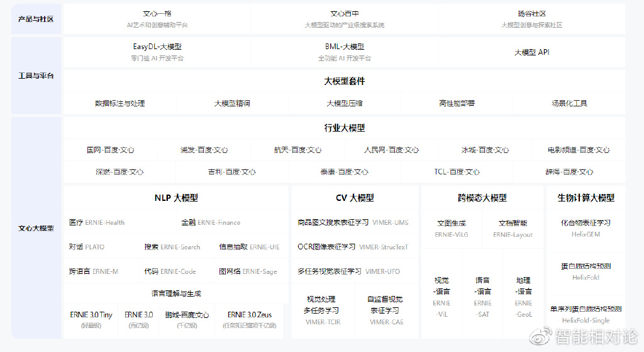Select 医疗 ERNIE-Health model
Image resolution: width=644 pixels, height=352 pixels.
click(x=120, y=222)
